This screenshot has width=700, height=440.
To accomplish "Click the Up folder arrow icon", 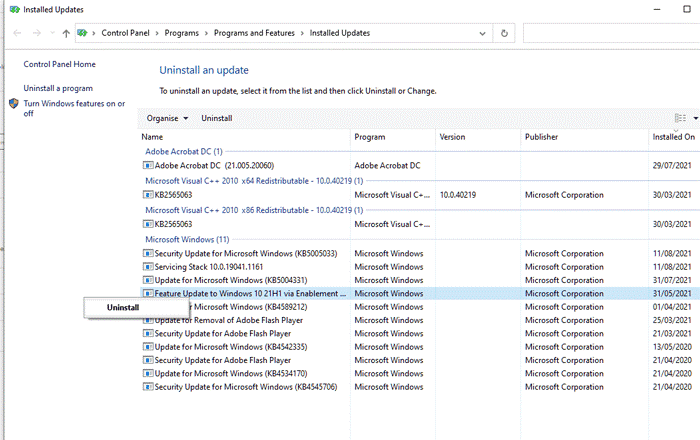I will click(x=66, y=33).
